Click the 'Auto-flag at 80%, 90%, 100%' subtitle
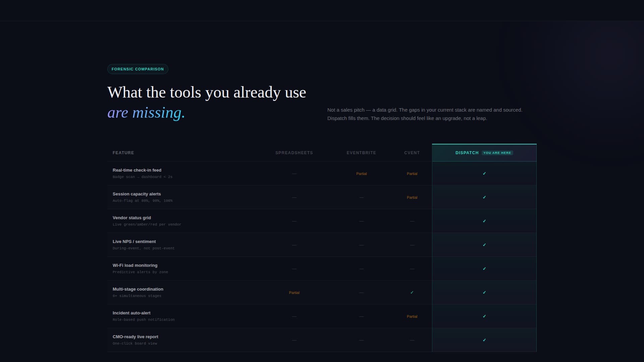 click(x=143, y=201)
